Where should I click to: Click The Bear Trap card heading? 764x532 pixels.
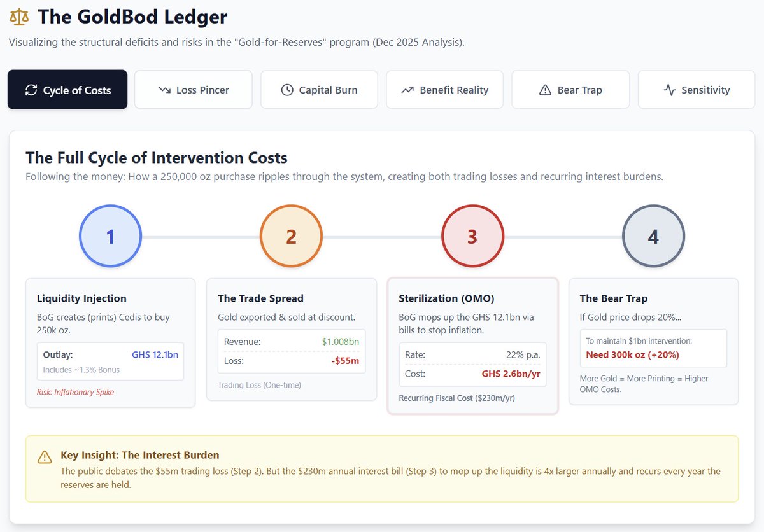[614, 298]
